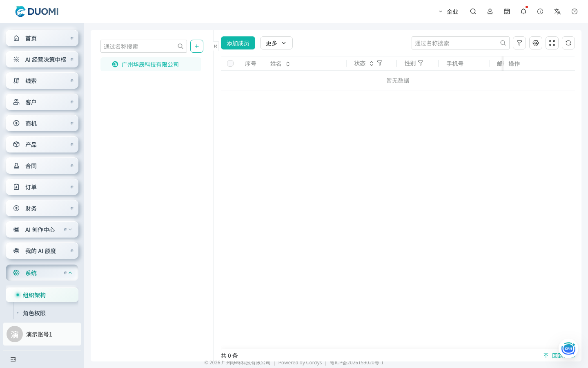Open the global search icon in header

pyautogui.click(x=473, y=11)
